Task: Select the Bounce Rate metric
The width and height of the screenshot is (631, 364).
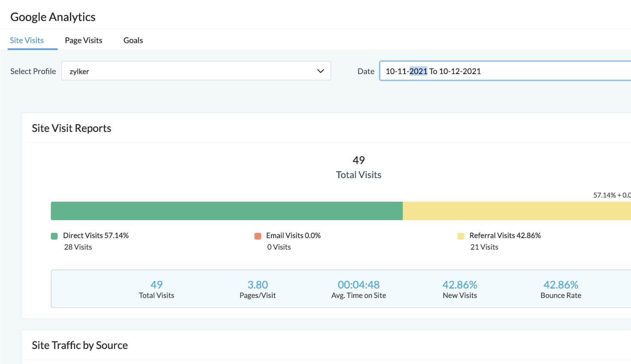Action: (x=561, y=289)
